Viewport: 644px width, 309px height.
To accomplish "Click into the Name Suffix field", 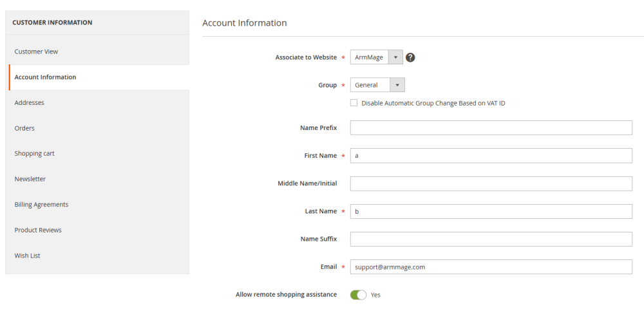I will coord(491,239).
